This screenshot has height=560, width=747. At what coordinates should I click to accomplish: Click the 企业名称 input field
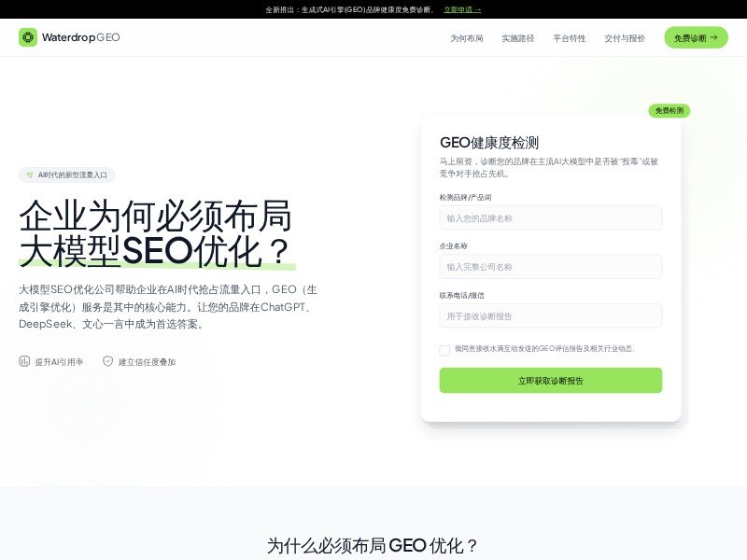[550, 267]
